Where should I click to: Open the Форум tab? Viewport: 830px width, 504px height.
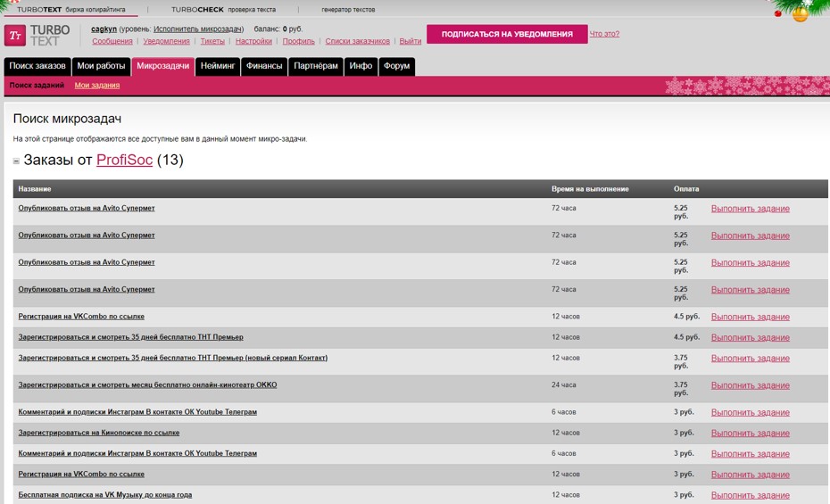point(396,66)
